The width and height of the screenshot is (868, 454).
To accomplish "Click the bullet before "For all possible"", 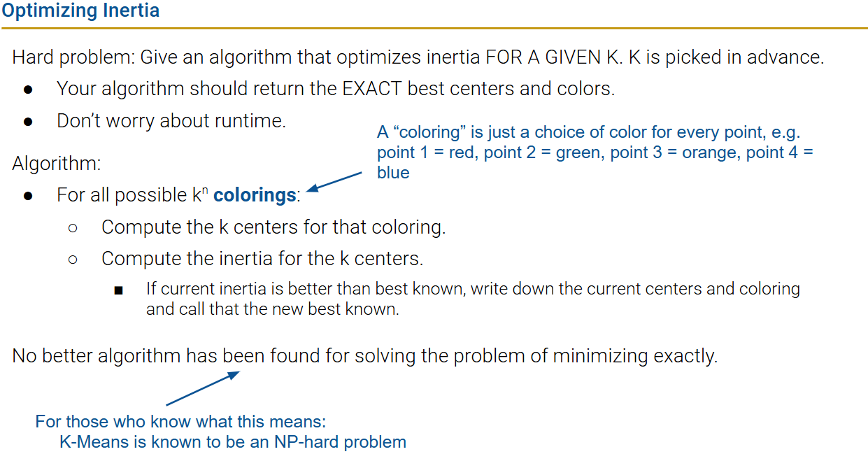I will click(28, 195).
